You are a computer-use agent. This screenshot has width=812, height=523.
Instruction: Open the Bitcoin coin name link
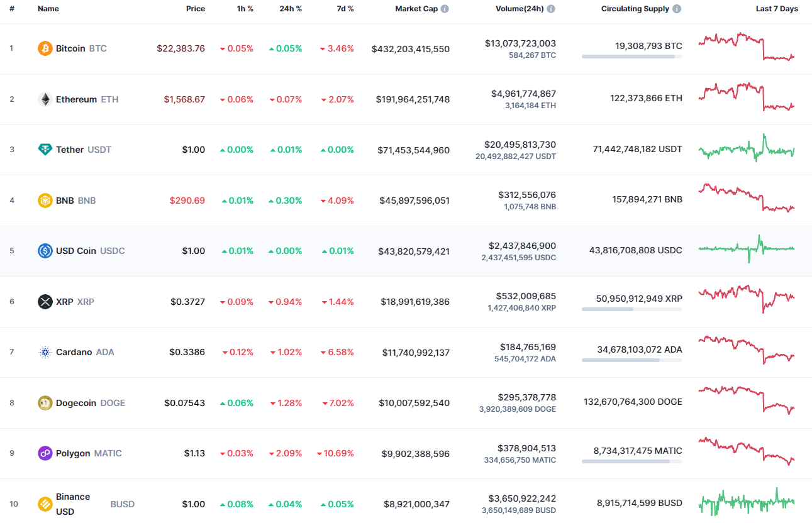[71, 48]
